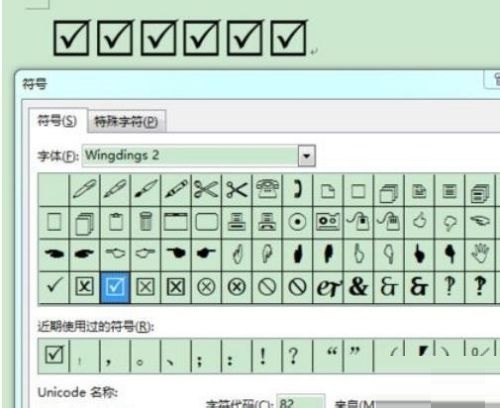Choose the window with title bar symbol

[x=176, y=222]
